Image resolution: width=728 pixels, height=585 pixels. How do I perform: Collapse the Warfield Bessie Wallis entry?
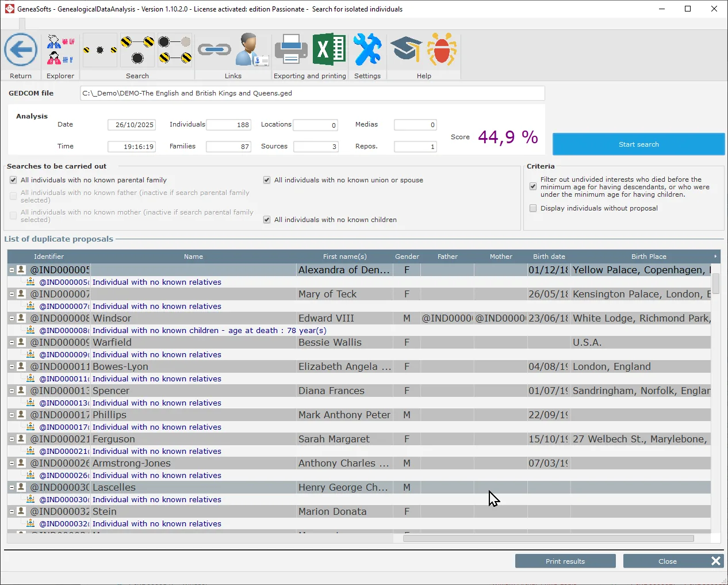pyautogui.click(x=12, y=342)
